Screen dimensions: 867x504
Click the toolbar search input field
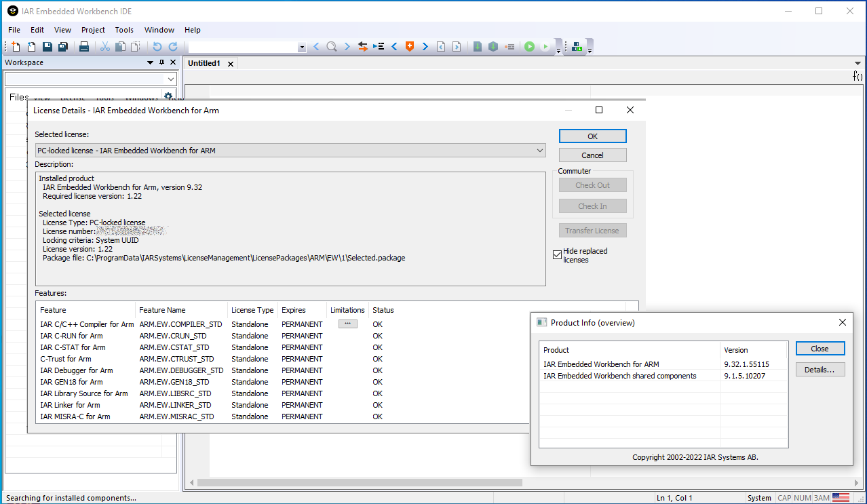[243, 47]
